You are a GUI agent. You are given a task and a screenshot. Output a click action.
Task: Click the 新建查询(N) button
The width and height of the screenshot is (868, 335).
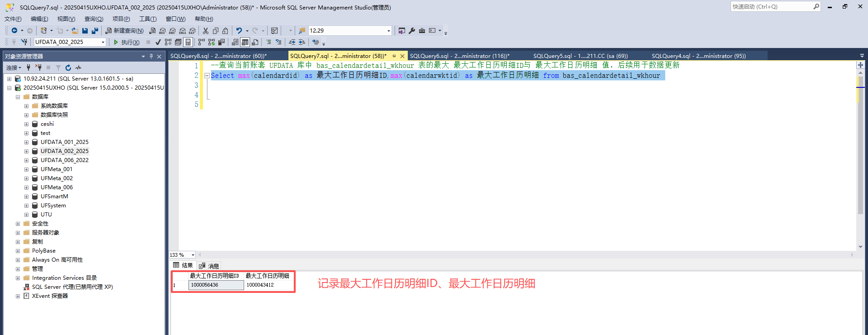coord(124,31)
